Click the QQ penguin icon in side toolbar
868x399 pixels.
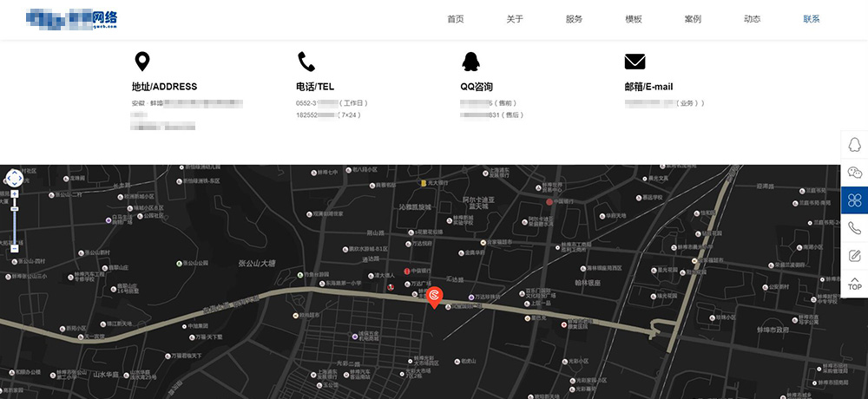click(854, 145)
